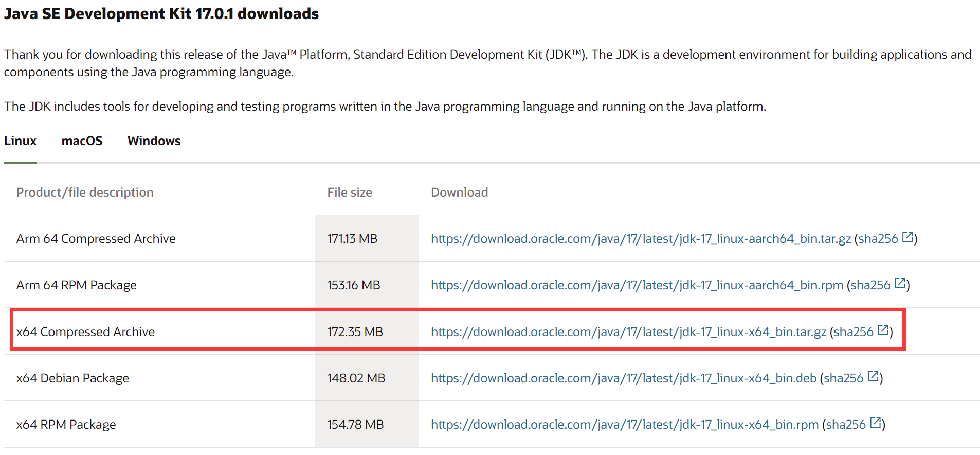Switch to the macOS tab
Image resolution: width=980 pixels, height=455 pixels.
click(82, 141)
